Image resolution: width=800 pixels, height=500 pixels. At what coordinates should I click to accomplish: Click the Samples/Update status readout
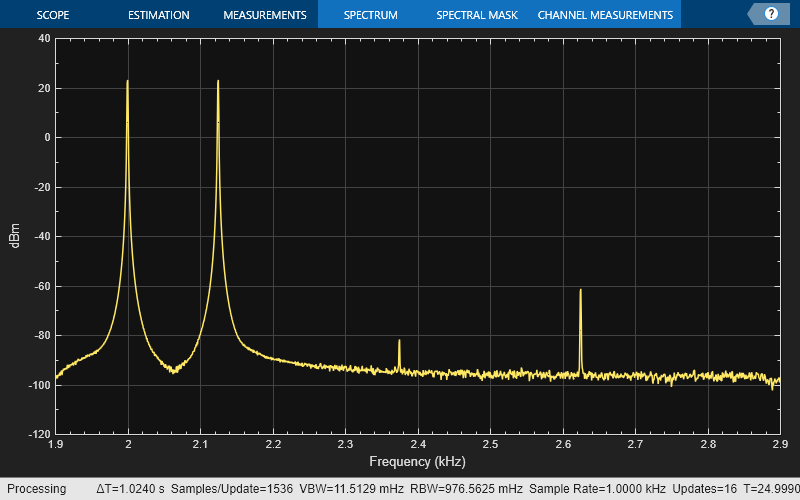click(x=245, y=489)
